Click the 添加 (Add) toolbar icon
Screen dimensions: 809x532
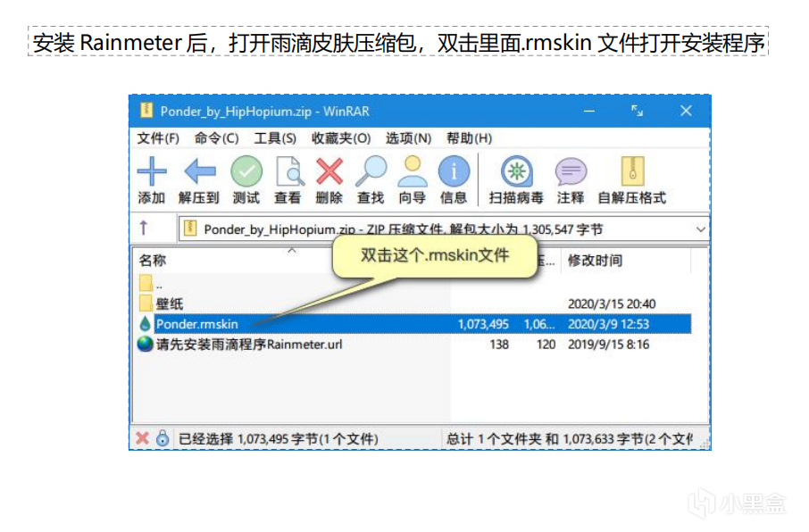[x=152, y=171]
